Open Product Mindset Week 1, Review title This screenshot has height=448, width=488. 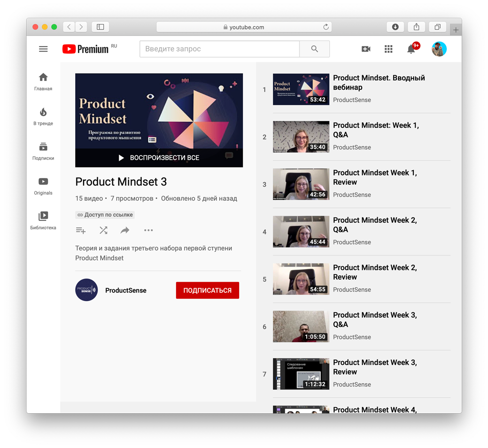coord(375,178)
